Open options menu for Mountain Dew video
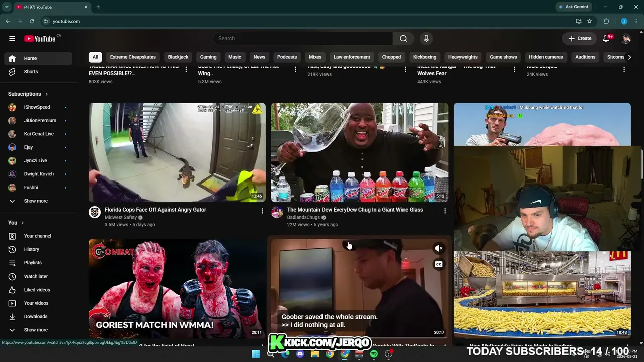Screen dimensions: 644x362 [445, 211]
